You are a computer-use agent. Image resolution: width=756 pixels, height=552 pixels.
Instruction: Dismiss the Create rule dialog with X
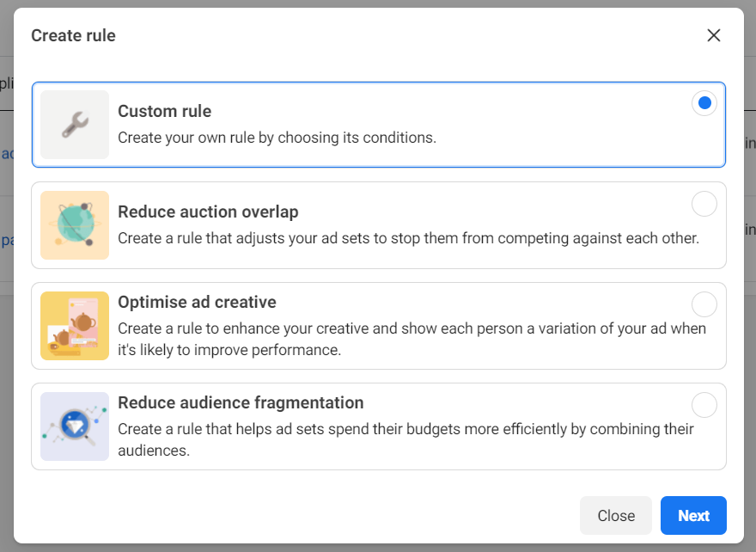point(713,35)
